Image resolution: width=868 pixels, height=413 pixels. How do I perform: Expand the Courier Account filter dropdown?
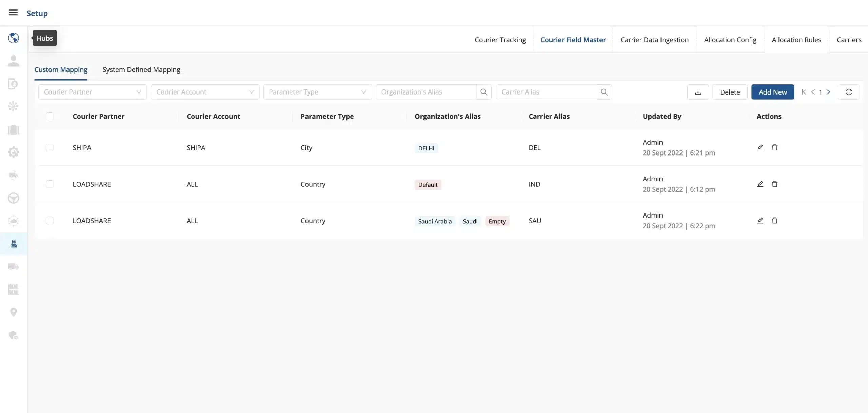pyautogui.click(x=205, y=92)
